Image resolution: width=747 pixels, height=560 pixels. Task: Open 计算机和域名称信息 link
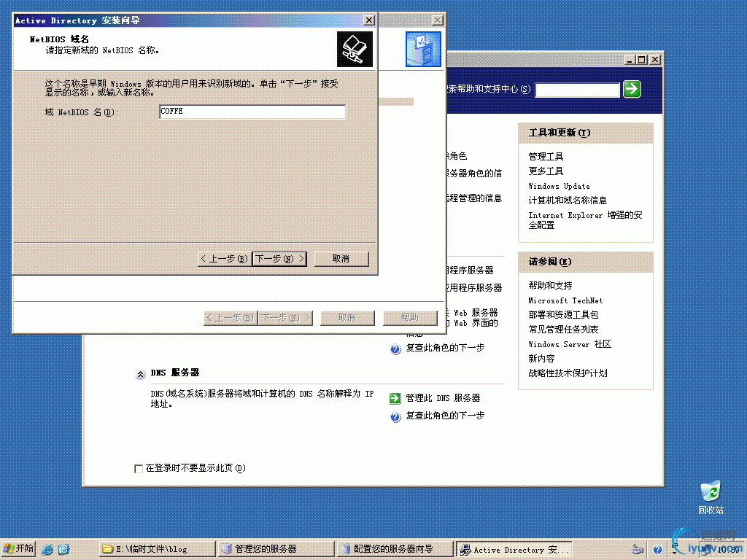[568, 201]
